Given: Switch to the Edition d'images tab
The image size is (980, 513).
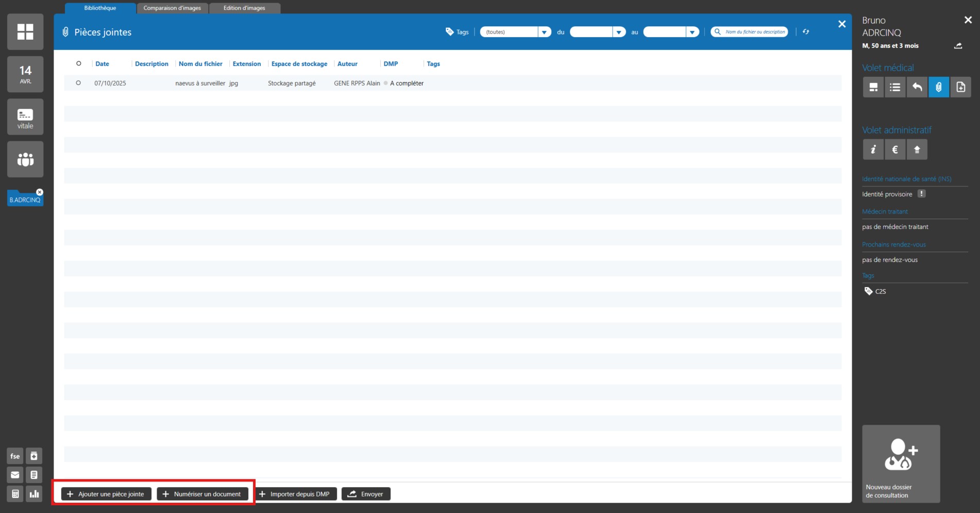Looking at the screenshot, I should [x=244, y=8].
